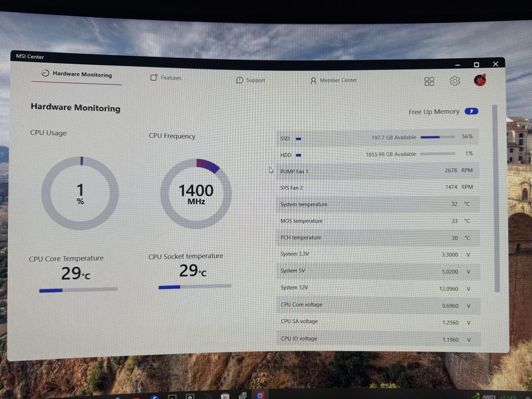Click the highlighted MSI Center taskbar icon
Viewport: 532px width, 399px height.
[260, 396]
